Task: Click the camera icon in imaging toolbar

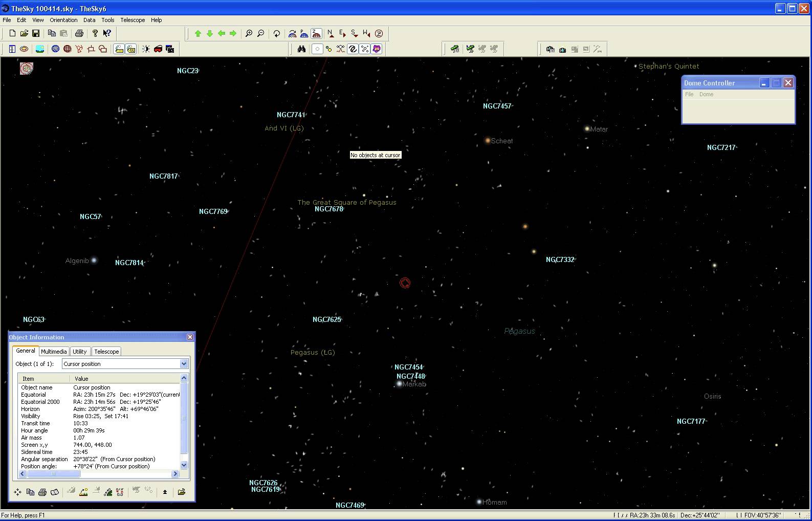Action: pos(562,50)
